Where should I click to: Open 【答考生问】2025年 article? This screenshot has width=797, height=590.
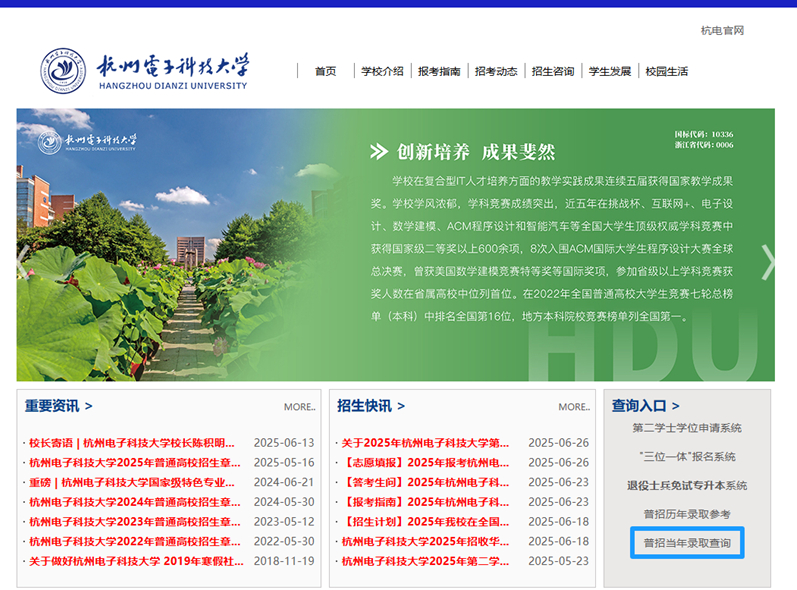(x=425, y=483)
